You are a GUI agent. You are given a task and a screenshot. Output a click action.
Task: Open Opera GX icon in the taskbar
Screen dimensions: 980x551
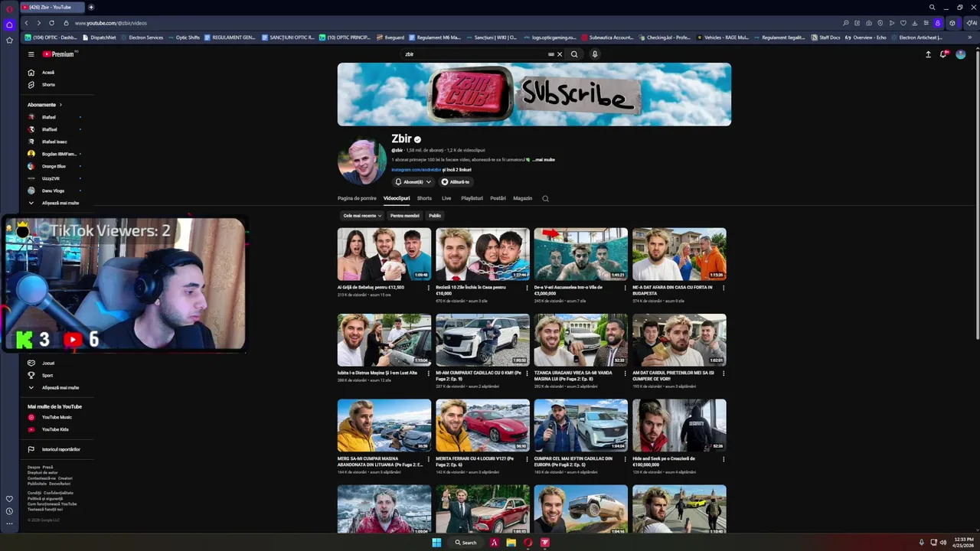[528, 543]
